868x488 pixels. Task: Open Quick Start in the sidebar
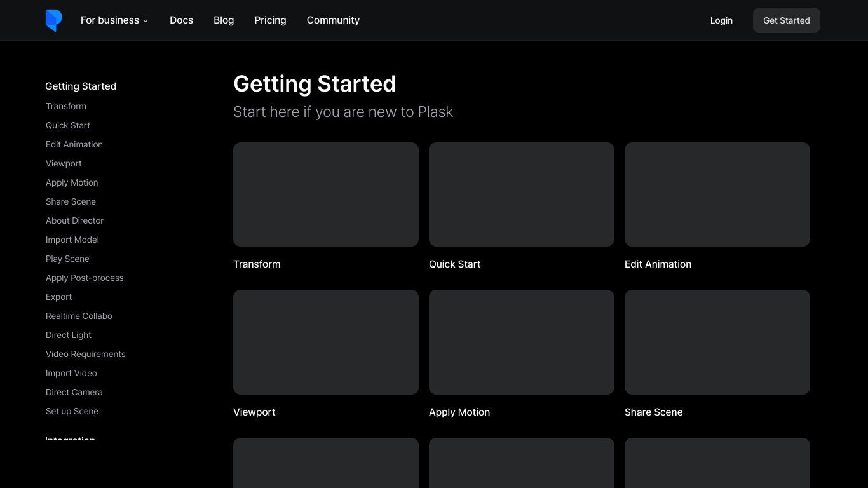coord(68,125)
